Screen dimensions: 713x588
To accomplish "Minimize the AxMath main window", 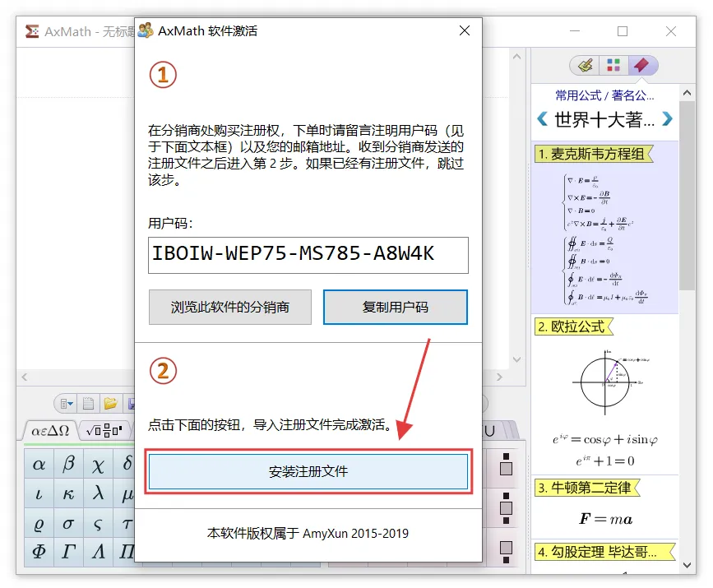I will 575,31.
